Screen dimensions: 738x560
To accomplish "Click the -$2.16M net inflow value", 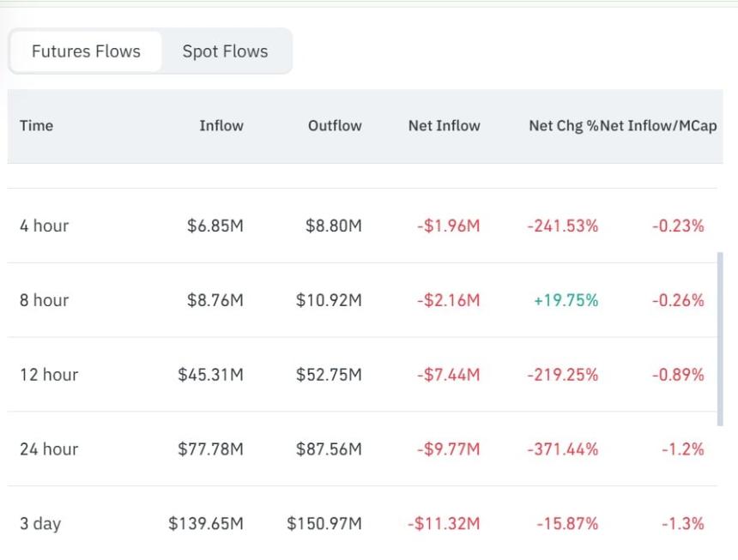I will [449, 300].
